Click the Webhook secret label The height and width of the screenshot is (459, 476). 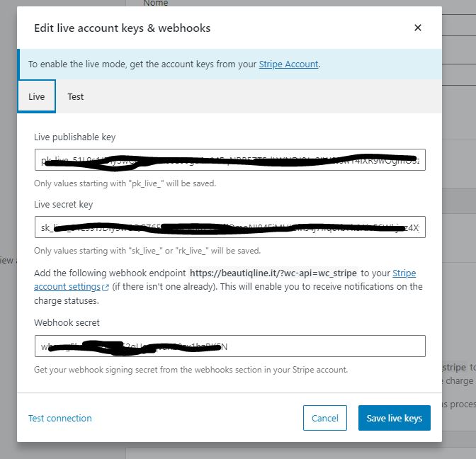tap(67, 322)
